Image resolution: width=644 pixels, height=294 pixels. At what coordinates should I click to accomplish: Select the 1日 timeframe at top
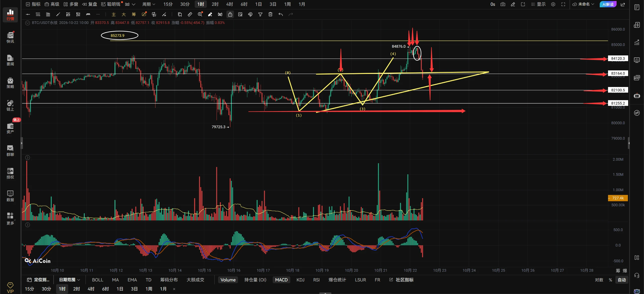tap(258, 4)
